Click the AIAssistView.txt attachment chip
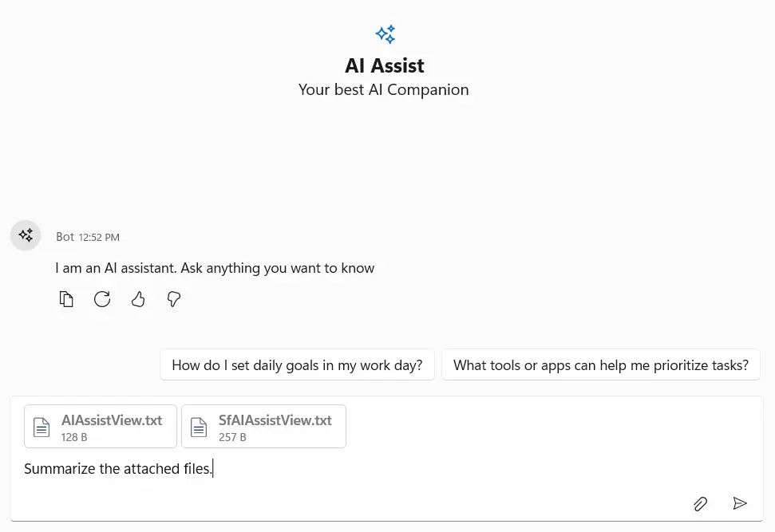 (101, 426)
